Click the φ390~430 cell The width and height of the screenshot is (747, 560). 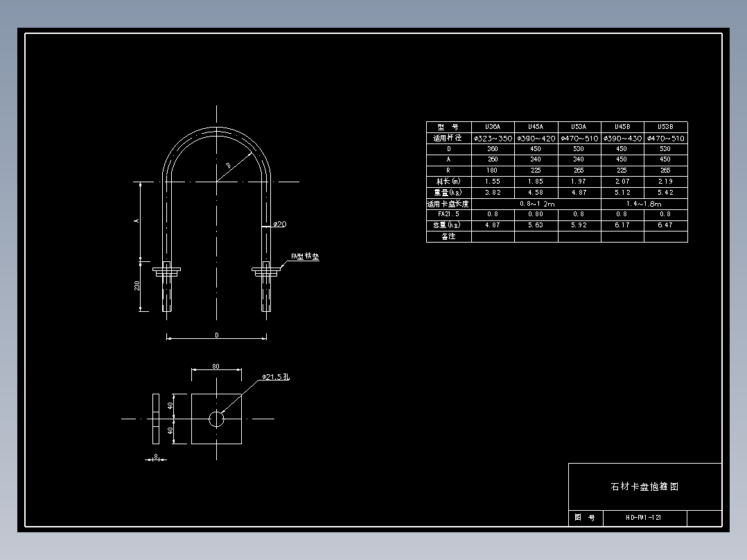coord(622,138)
